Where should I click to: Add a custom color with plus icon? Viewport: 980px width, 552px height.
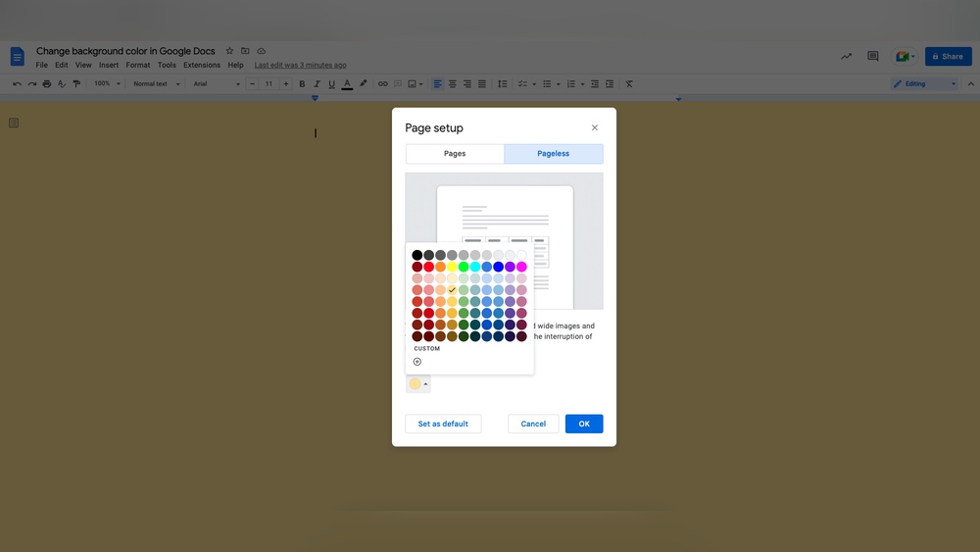pyautogui.click(x=417, y=362)
